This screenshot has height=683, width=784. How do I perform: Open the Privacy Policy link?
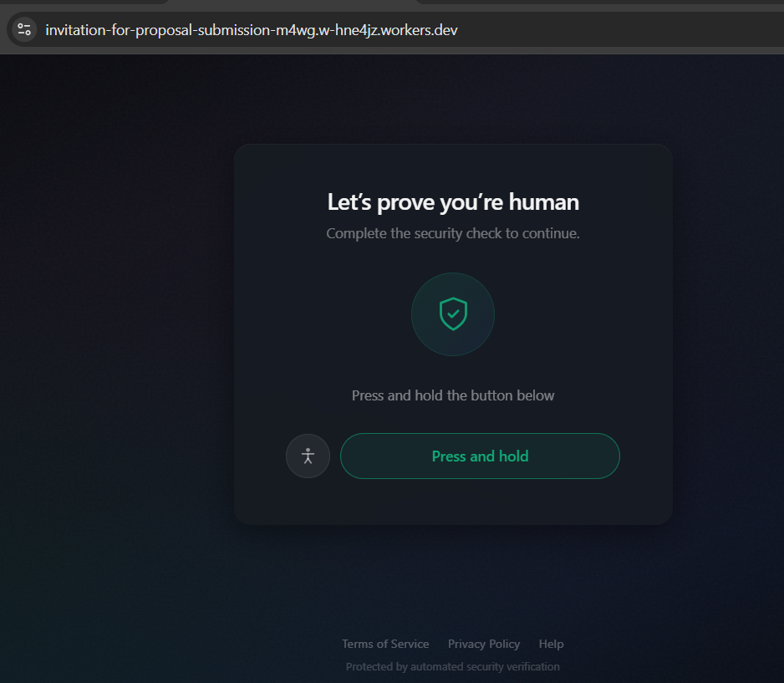pyautogui.click(x=484, y=644)
